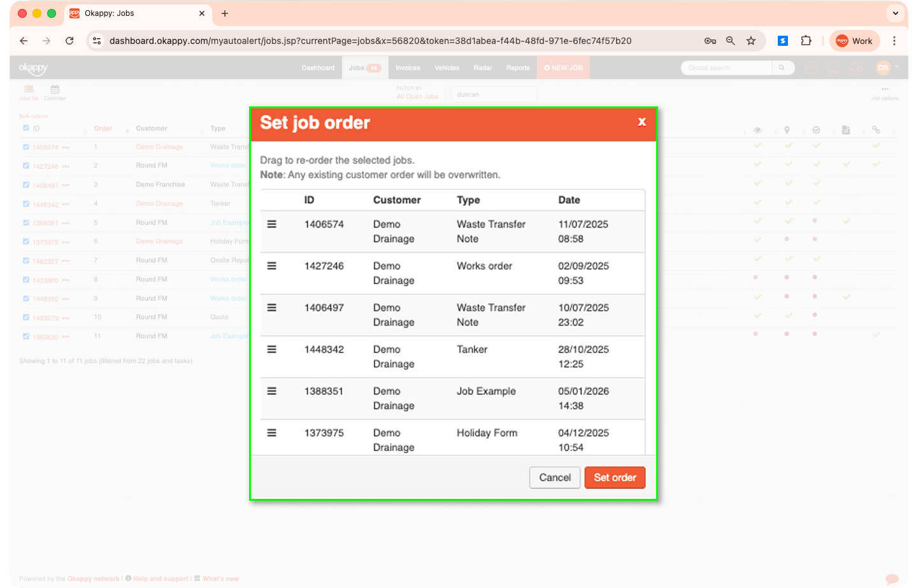Select the Calendar view icon
Image resolution: width=916 pixels, height=588 pixels.
tap(55, 93)
